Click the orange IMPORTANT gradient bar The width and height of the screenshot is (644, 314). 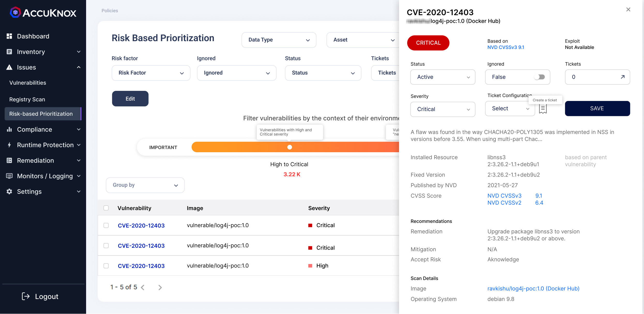[295, 147]
